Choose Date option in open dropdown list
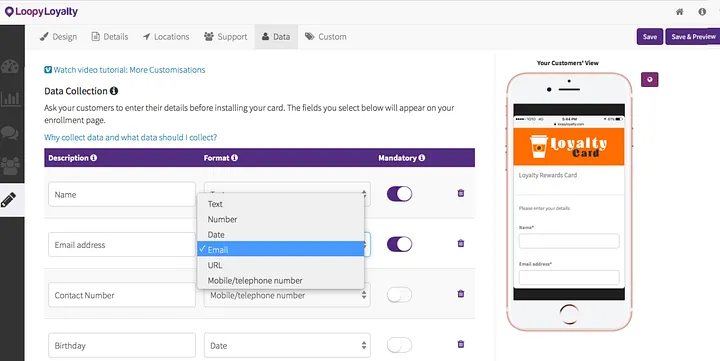This screenshot has width=720, height=361. (281, 234)
